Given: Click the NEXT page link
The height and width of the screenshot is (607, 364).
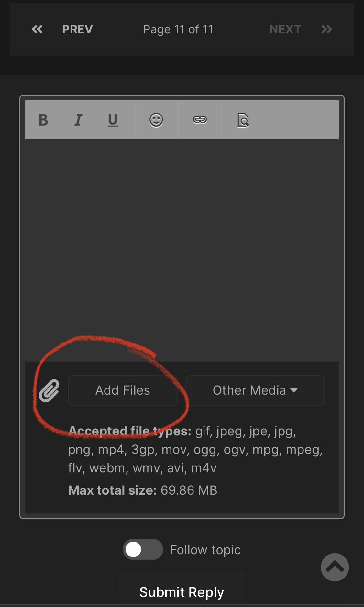Looking at the screenshot, I should pos(285,29).
